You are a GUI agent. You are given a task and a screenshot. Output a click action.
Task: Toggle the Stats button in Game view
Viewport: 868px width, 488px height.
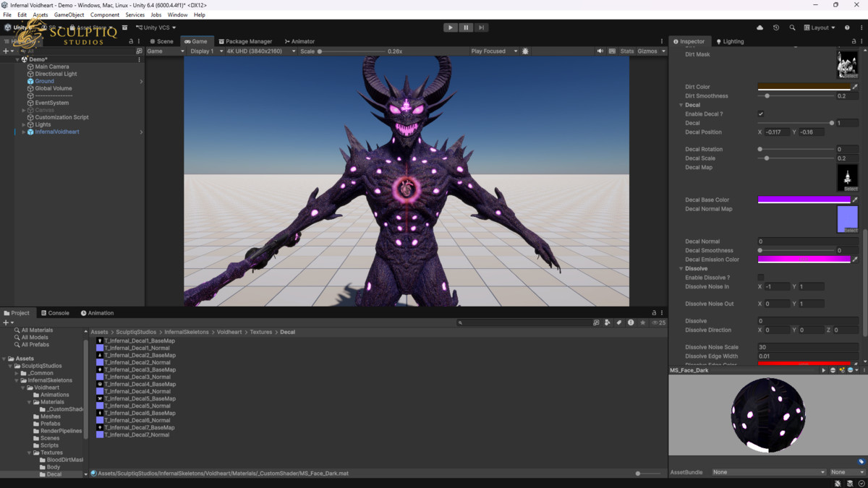click(x=626, y=51)
